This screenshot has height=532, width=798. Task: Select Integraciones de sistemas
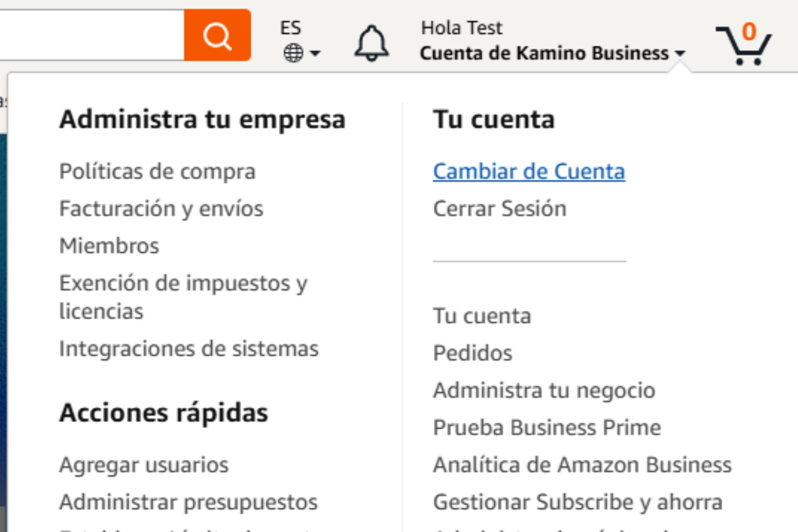[189, 348]
